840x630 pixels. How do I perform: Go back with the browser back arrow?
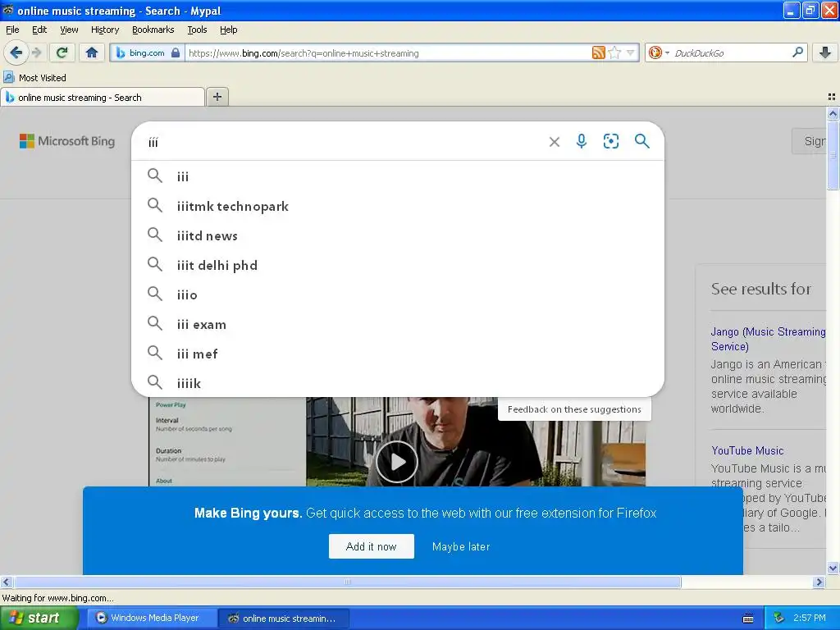click(x=16, y=52)
